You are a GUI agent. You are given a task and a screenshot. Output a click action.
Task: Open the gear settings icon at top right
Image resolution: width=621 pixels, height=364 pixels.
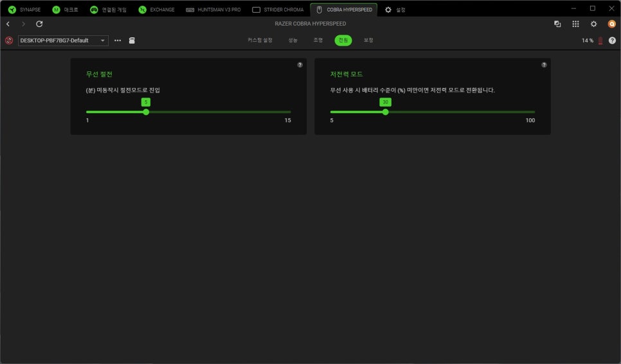[x=593, y=24]
